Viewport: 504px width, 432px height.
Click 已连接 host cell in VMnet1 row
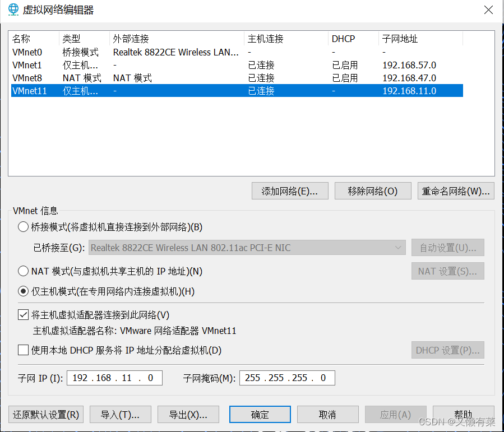261,65
